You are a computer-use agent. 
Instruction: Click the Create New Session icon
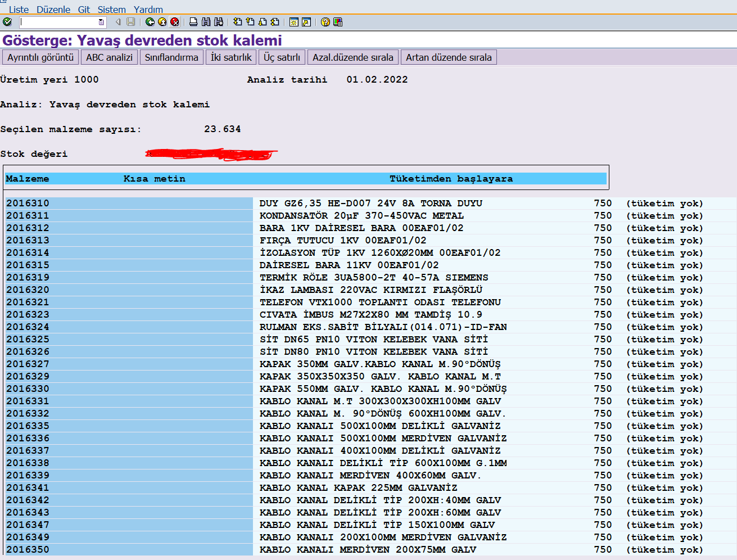tap(294, 22)
